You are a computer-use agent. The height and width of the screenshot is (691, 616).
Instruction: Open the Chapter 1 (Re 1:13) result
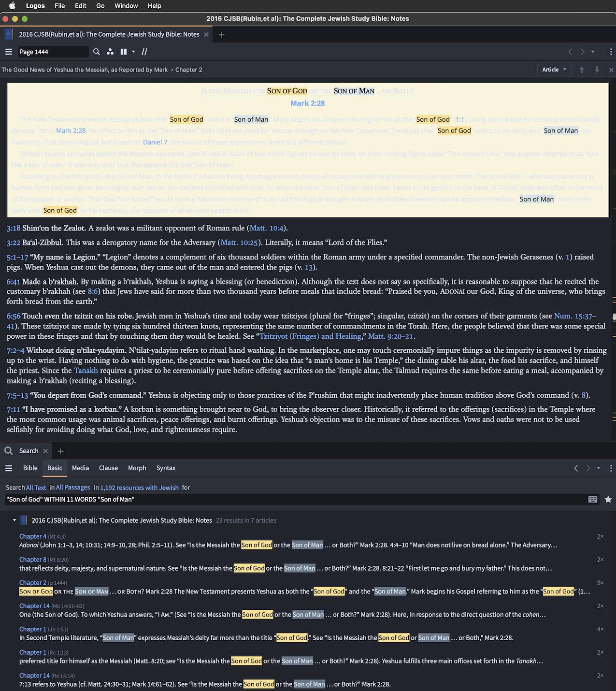[33, 652]
